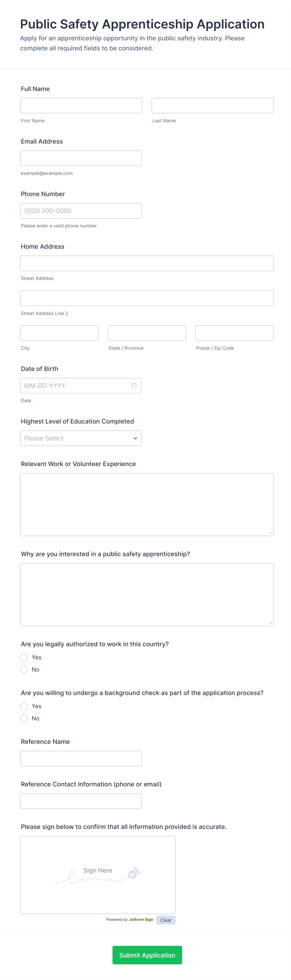291x980 pixels.
Task: Select No for legally authorized to work
Action: pos(24,670)
